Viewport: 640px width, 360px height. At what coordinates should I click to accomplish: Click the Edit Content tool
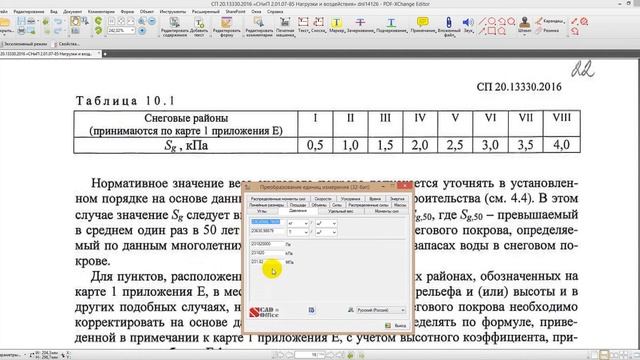click(174, 26)
